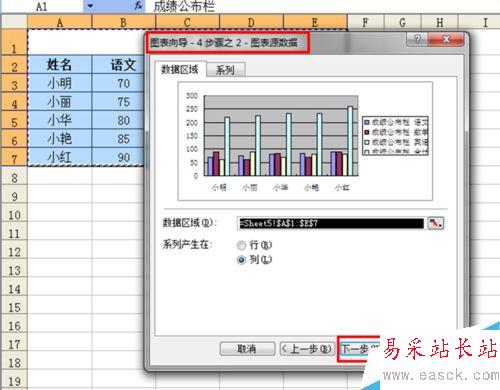Click the formula bar showing 成绩公布栏
This screenshot has width=500, height=390.
click(x=323, y=6)
